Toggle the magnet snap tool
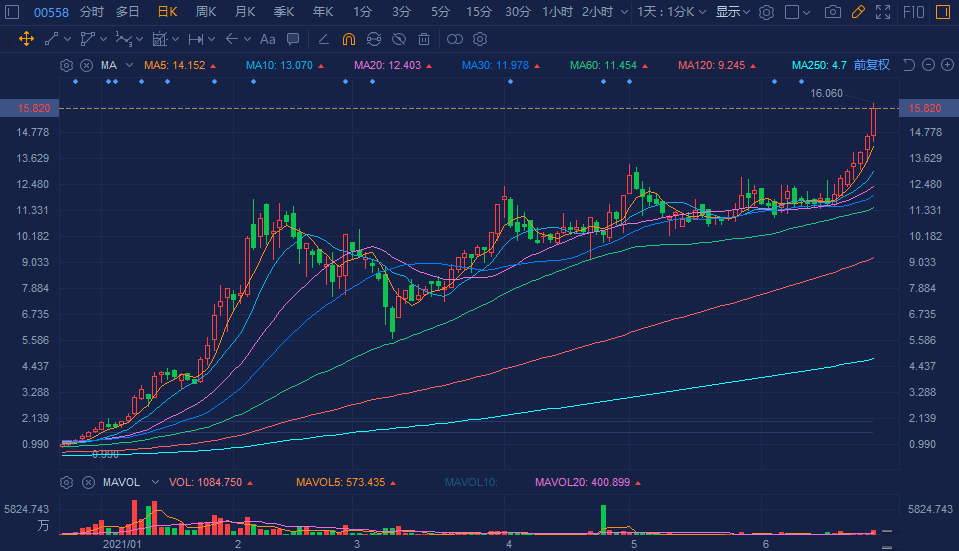 click(x=349, y=39)
